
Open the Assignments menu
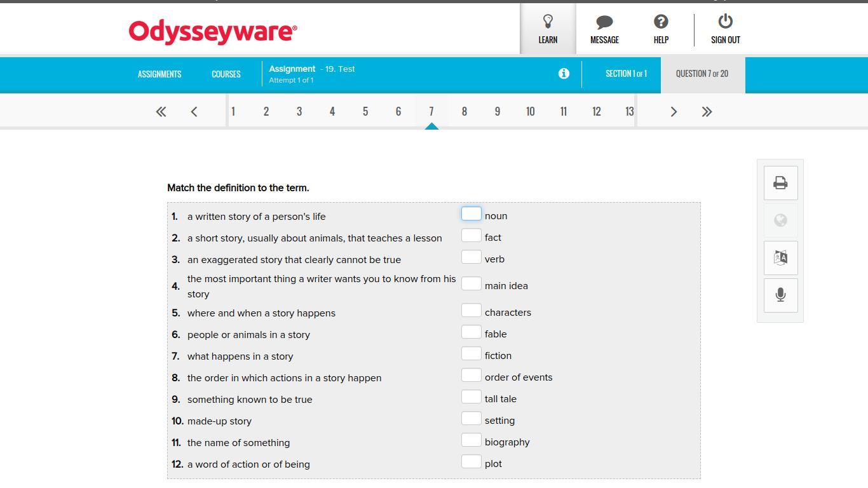click(159, 74)
